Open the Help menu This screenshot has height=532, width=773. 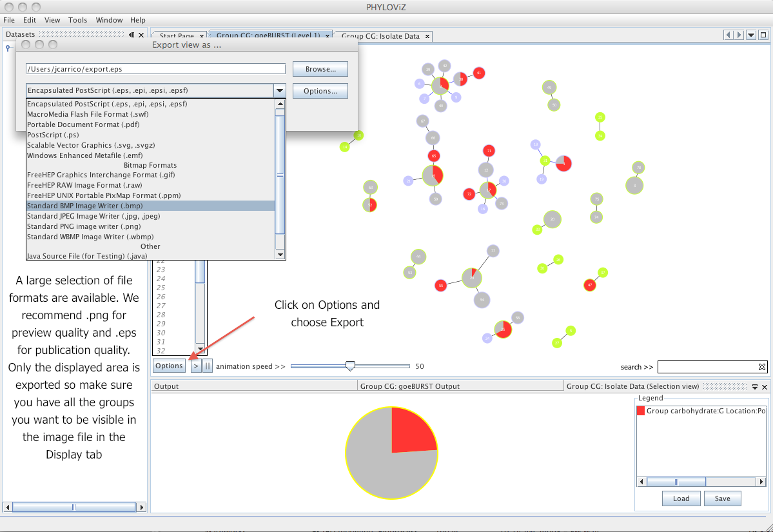point(137,20)
